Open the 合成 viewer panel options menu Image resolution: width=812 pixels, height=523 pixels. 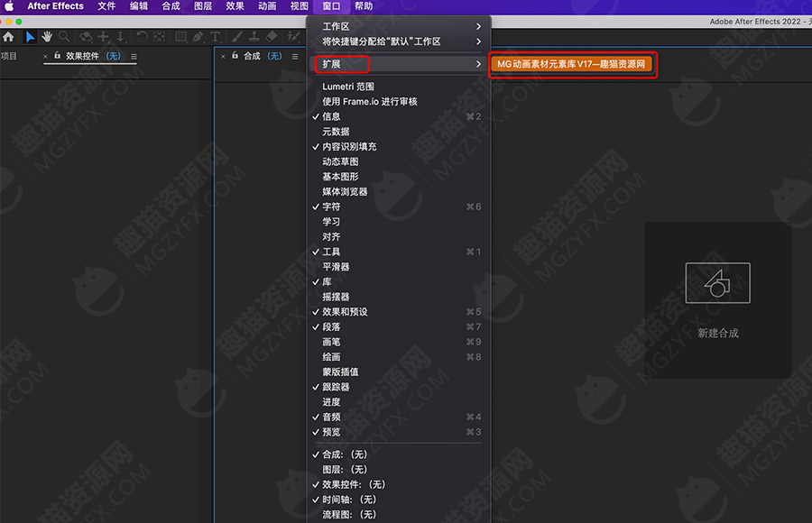click(295, 57)
